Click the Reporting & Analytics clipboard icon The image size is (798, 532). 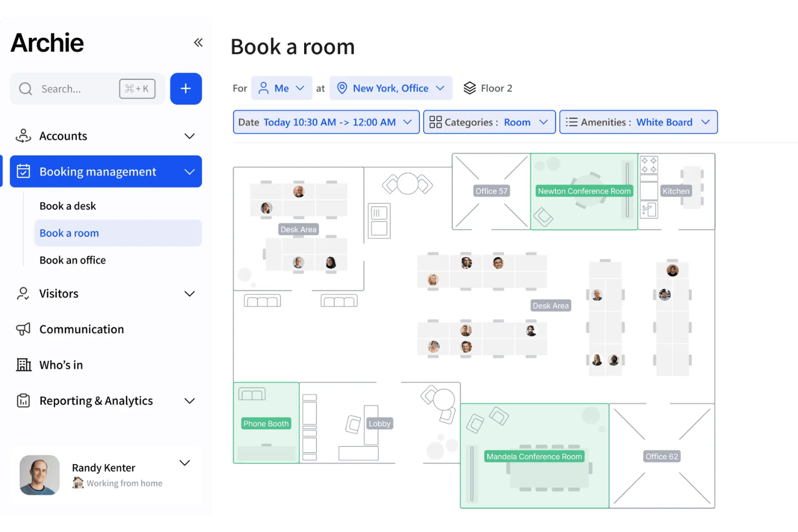point(23,400)
